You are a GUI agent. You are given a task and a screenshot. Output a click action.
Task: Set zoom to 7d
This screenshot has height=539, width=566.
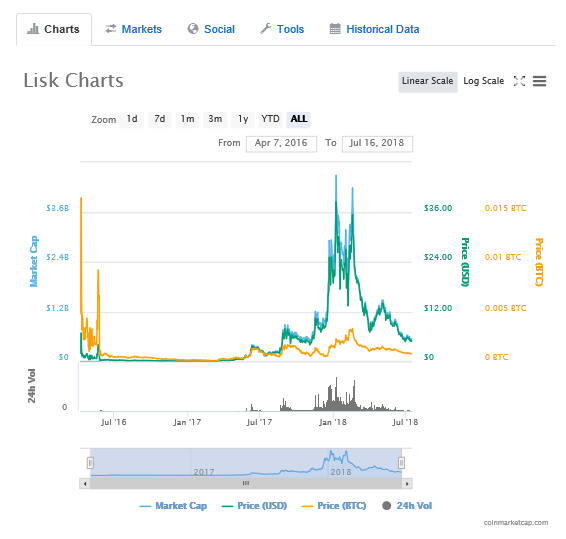pos(160,119)
